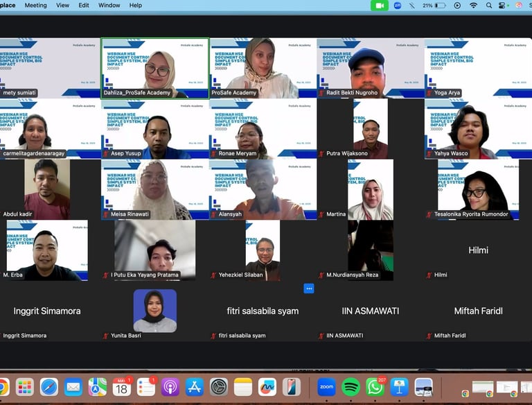Open Reminders from the dock
This screenshot has width=532, height=405.
click(x=146, y=387)
